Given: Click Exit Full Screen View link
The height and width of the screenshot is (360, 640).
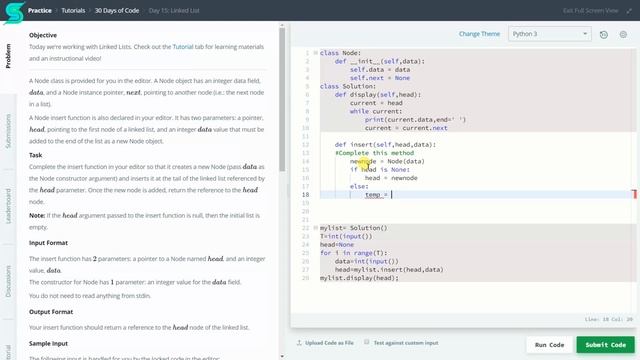Looking at the screenshot, I should point(590,11).
